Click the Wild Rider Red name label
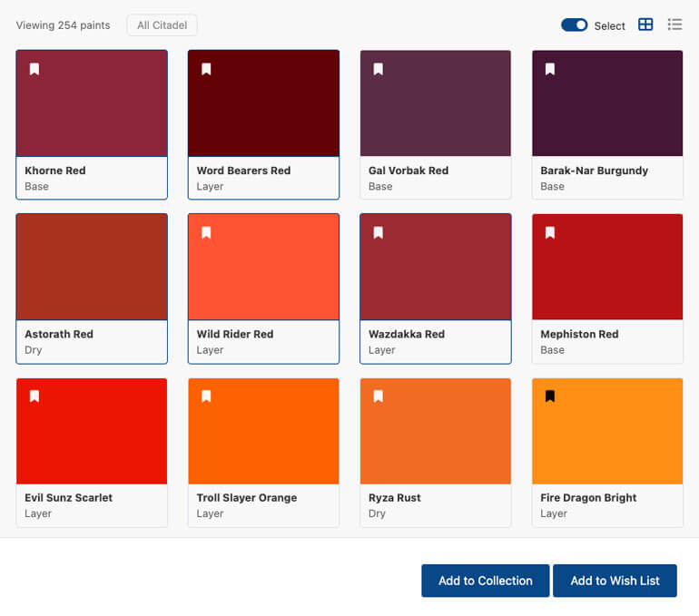Screen dimensions: 699x616 coord(235,334)
